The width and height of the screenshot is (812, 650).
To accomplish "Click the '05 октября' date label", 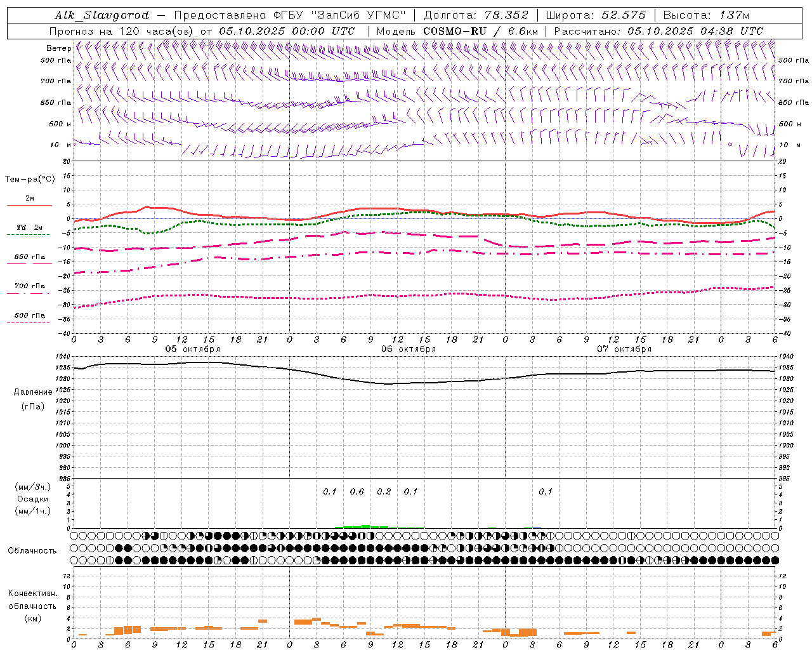I will [193, 349].
